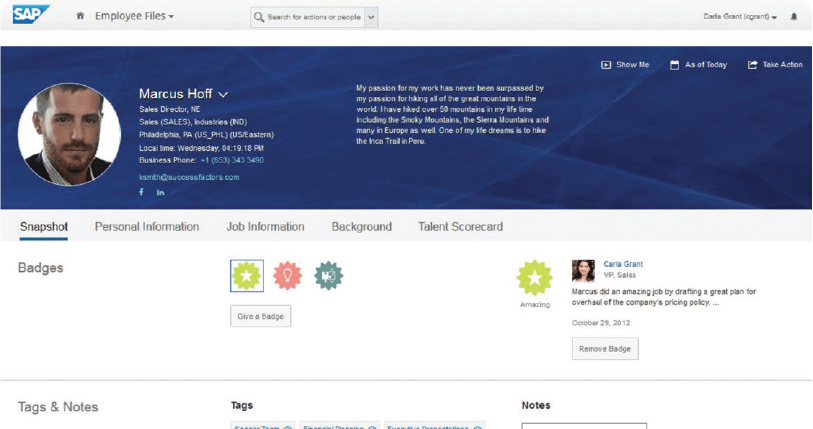Open the Carla Grant name link
The image size is (813, 429).
point(623,264)
